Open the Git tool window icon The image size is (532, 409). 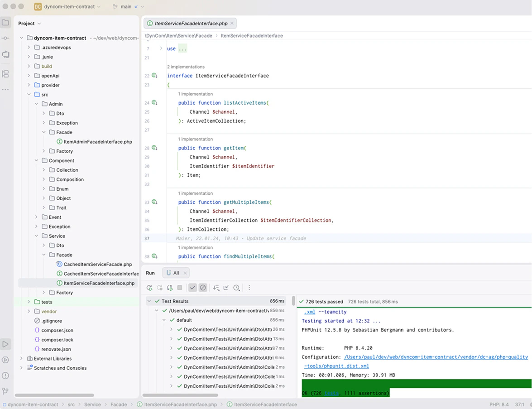pos(5,391)
